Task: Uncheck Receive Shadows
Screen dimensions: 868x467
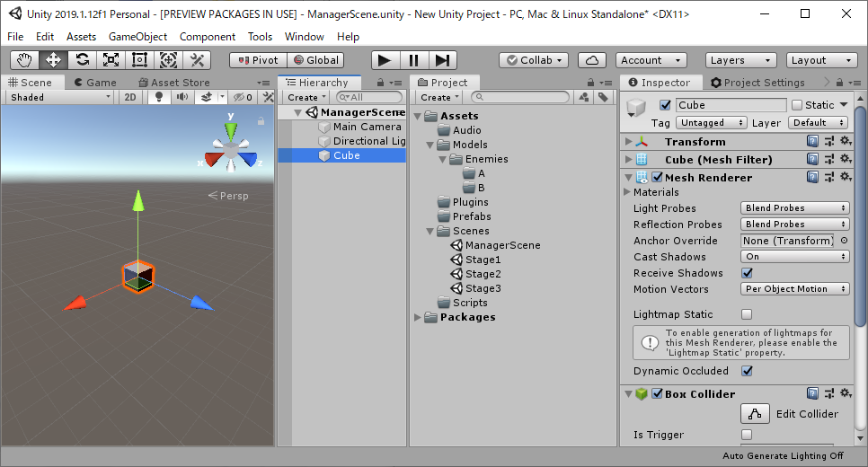Action: [x=747, y=273]
